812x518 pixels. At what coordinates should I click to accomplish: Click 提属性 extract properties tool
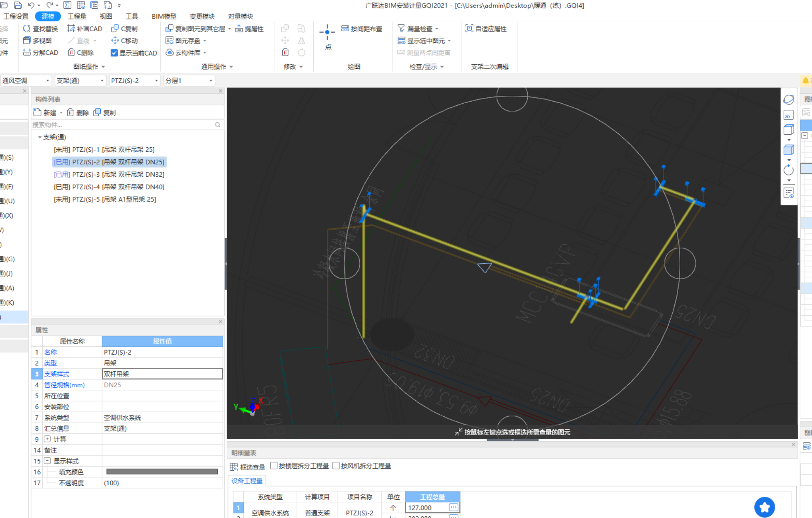[x=250, y=29]
